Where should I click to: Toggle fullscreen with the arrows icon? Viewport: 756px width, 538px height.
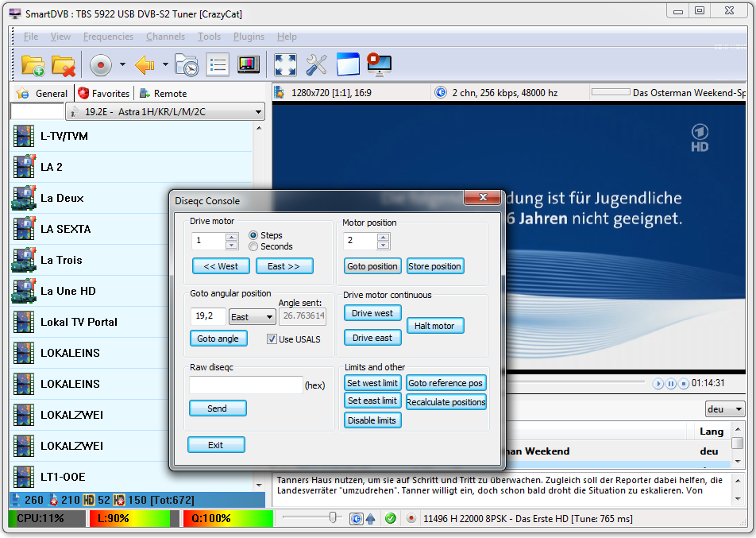click(285, 64)
